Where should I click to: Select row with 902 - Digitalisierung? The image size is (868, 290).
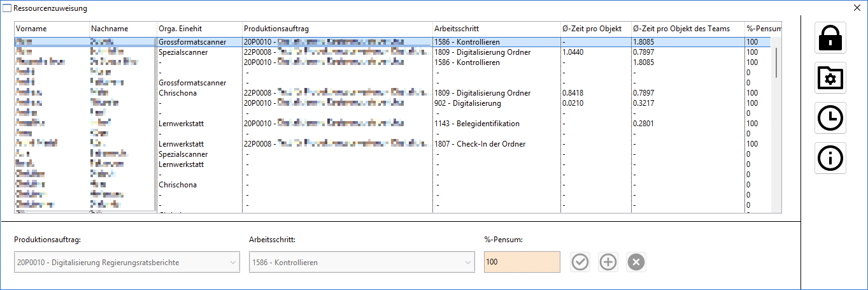point(468,103)
